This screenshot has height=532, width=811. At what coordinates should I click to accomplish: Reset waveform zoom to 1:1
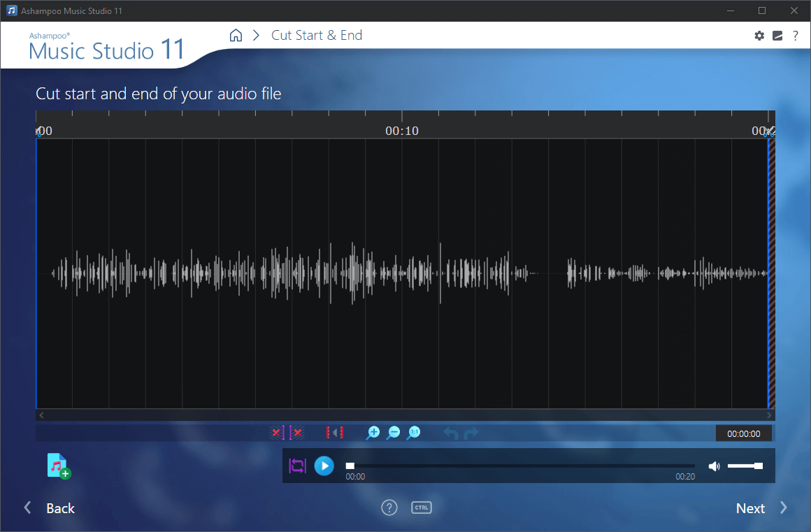click(414, 433)
